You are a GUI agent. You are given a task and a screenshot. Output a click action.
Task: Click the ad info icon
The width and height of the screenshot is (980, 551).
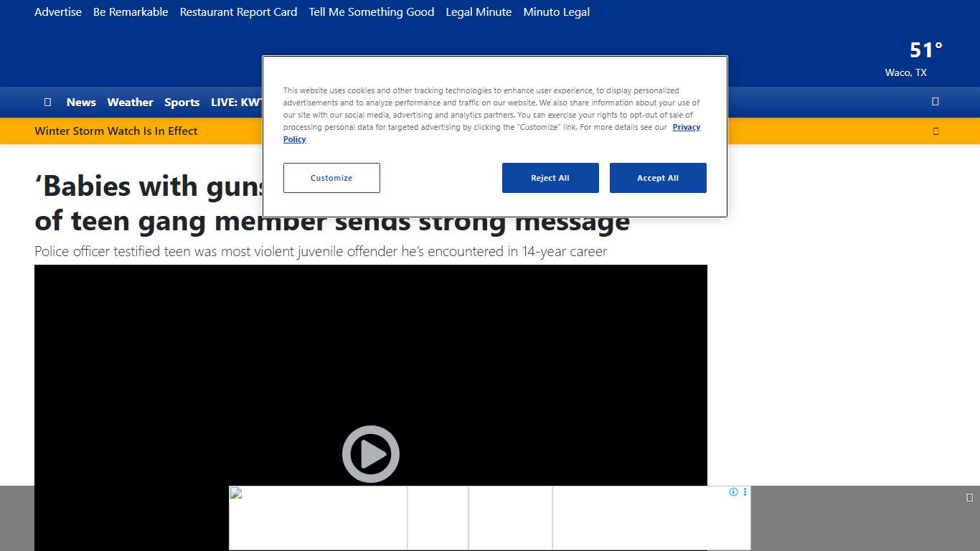tap(733, 492)
